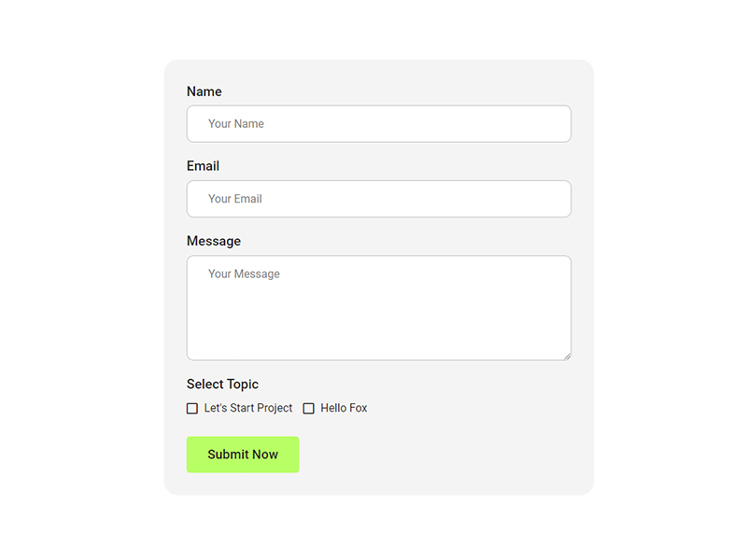Enable the Hello Fox checkbox
The width and height of the screenshot is (747, 560).
tap(309, 409)
